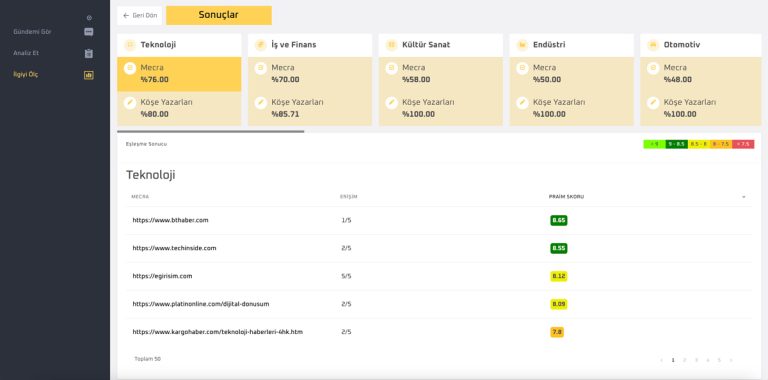Open the Gündemi Gör sidebar icon
This screenshot has height=380, width=768.
coord(89,32)
